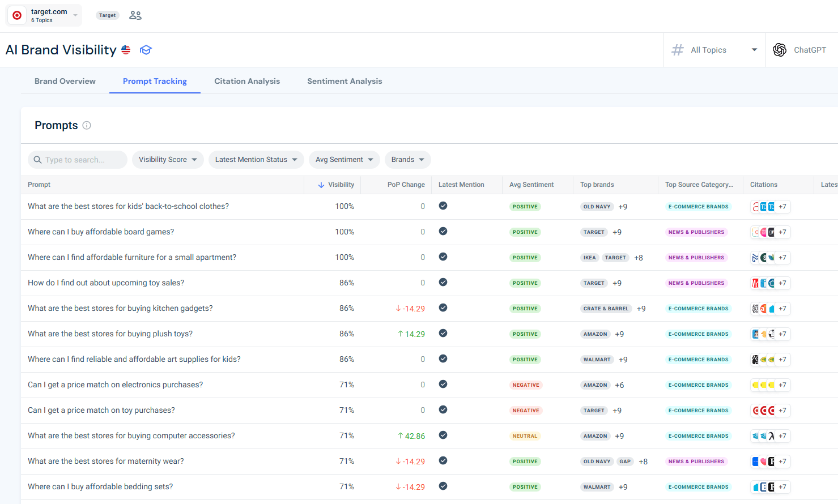The height and width of the screenshot is (504, 838).
Task: Open prompt about kids' back-to-school clothes
Action: click(x=129, y=207)
